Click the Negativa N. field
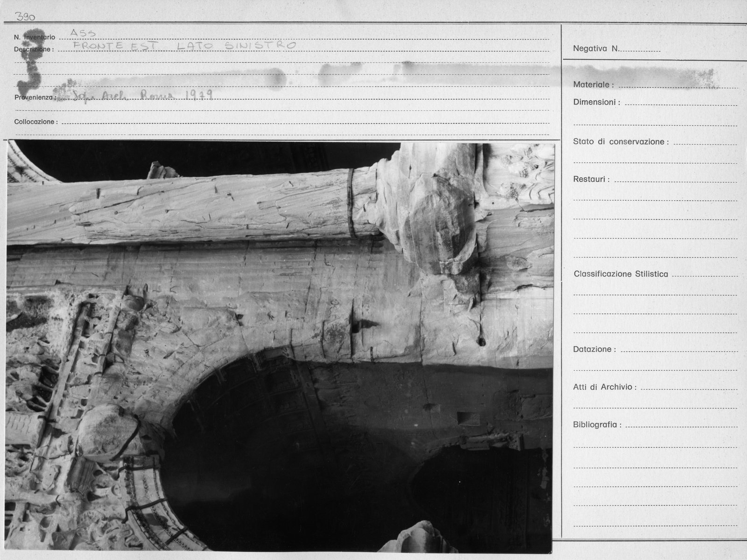747x560 pixels. tap(617, 49)
